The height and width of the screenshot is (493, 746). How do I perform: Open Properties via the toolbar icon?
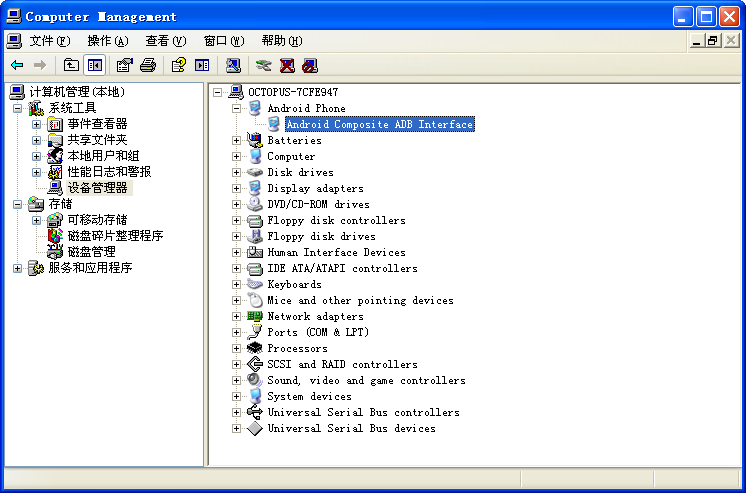125,65
